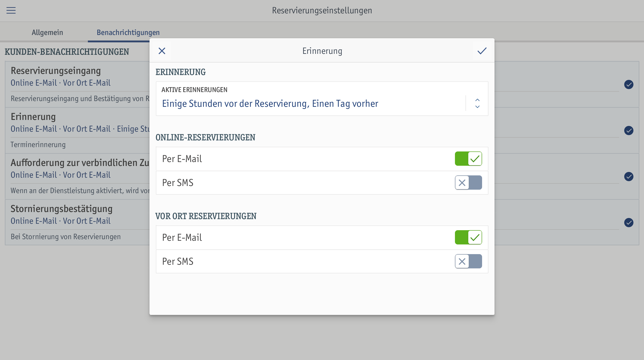This screenshot has width=644, height=360.
Task: Toggle Per E-Mail under Online-Reservierungen
Action: click(x=468, y=159)
